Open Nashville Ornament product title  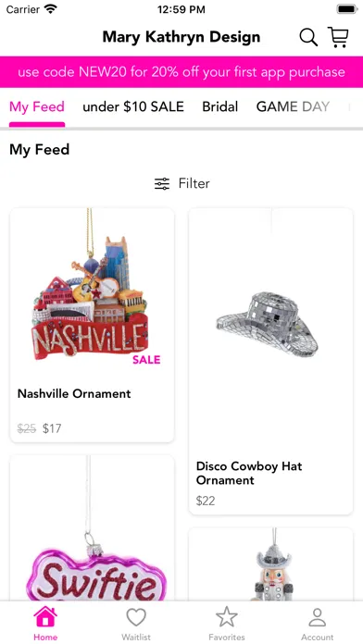click(74, 393)
